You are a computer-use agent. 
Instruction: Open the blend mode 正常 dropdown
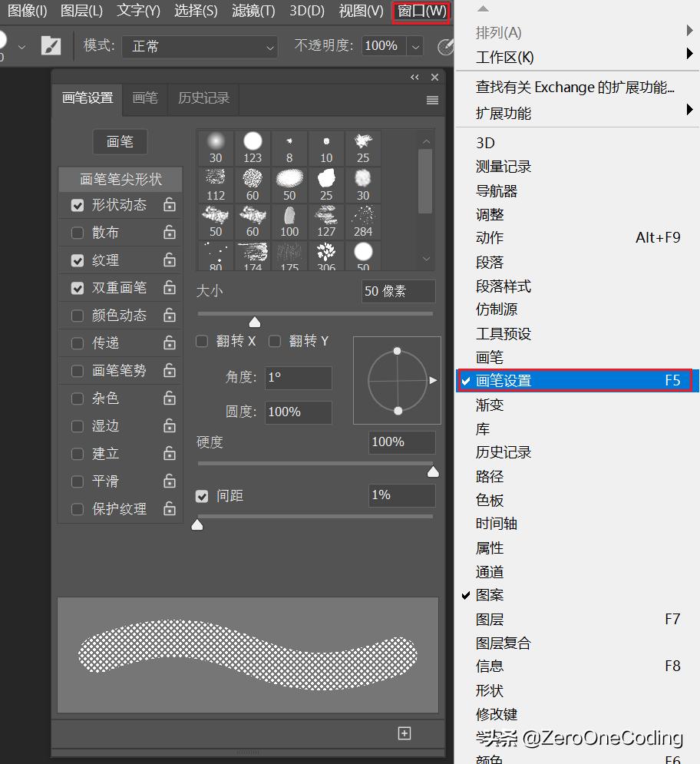click(200, 47)
